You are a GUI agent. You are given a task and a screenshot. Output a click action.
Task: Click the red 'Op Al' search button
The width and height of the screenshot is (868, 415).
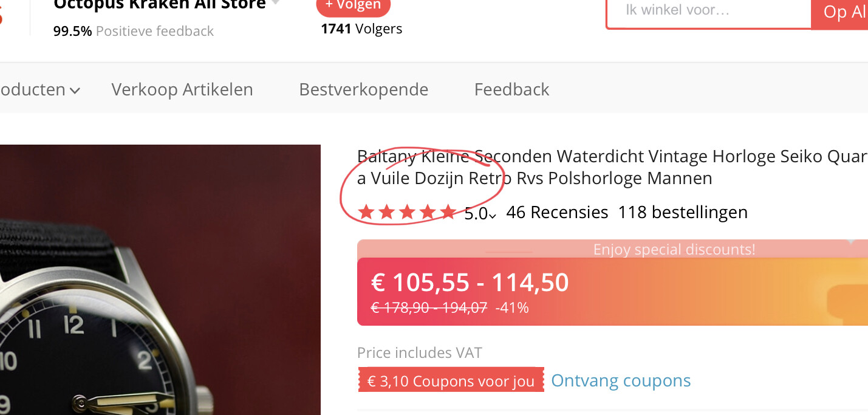[x=840, y=11]
